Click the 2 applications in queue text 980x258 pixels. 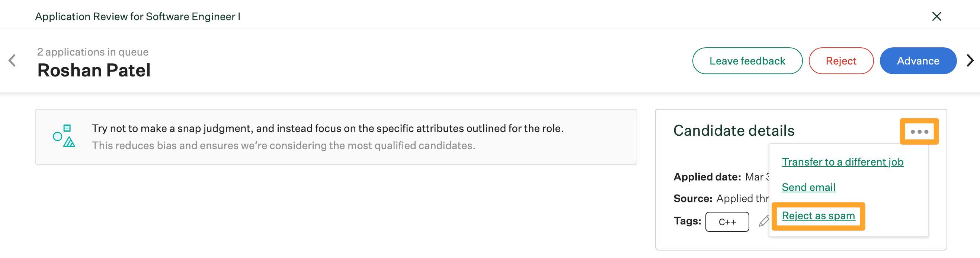(x=93, y=52)
